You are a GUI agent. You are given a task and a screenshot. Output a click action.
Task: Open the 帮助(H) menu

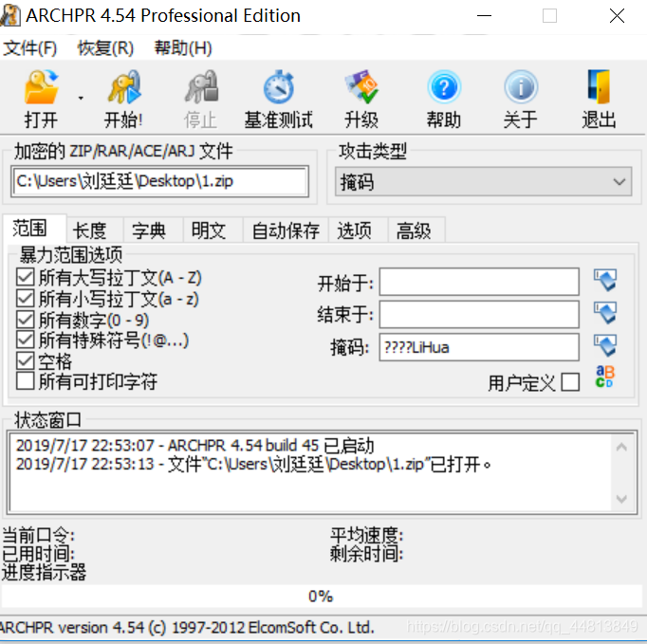(x=183, y=48)
